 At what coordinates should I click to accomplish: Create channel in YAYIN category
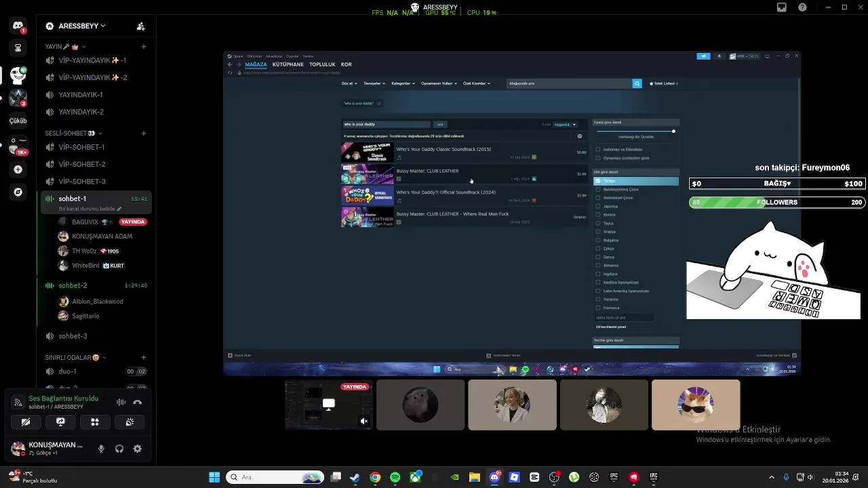pyautogui.click(x=144, y=47)
